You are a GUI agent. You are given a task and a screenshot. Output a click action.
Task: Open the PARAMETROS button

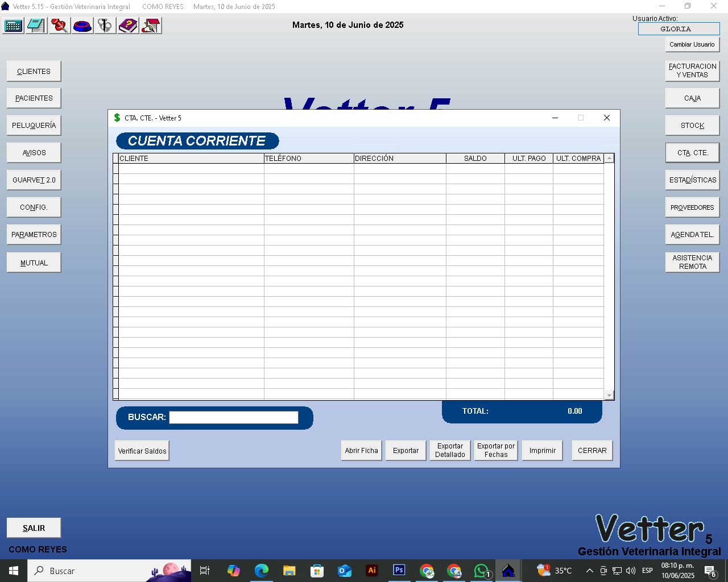(34, 234)
